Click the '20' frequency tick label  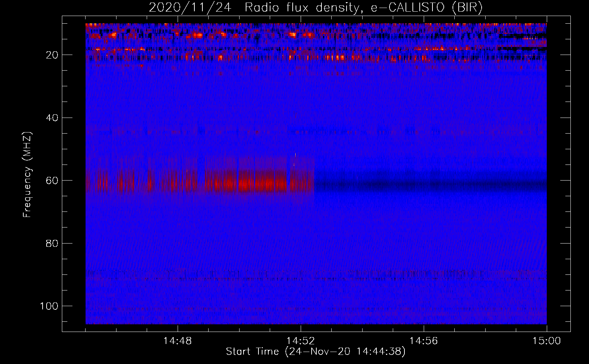click(x=52, y=55)
